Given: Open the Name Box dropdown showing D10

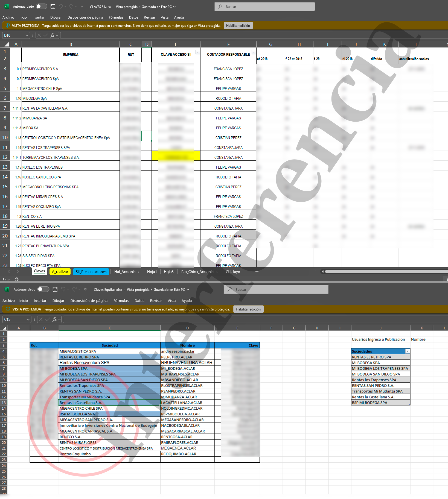Looking at the screenshot, I should coord(27,35).
